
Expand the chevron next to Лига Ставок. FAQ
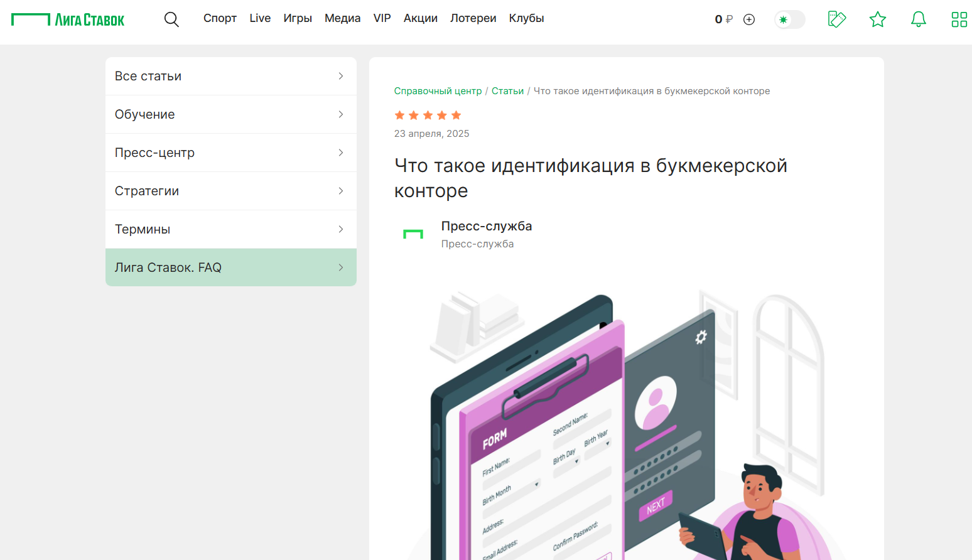pos(341,267)
